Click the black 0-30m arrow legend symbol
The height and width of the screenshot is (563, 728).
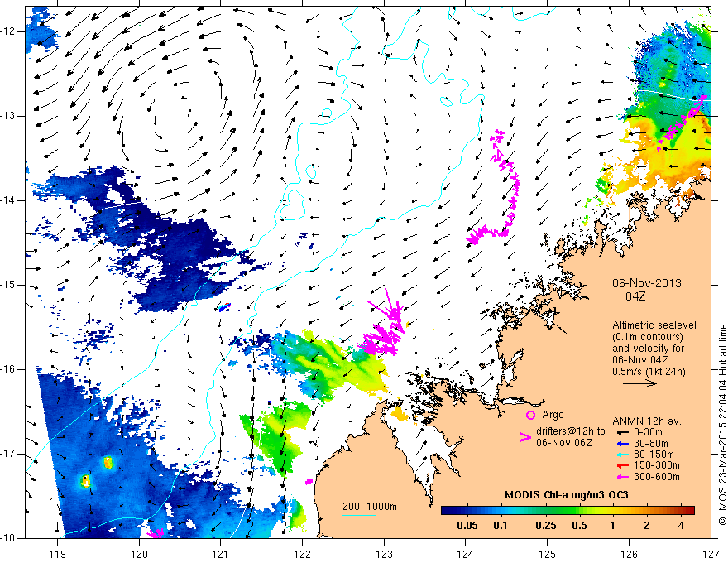pos(622,432)
